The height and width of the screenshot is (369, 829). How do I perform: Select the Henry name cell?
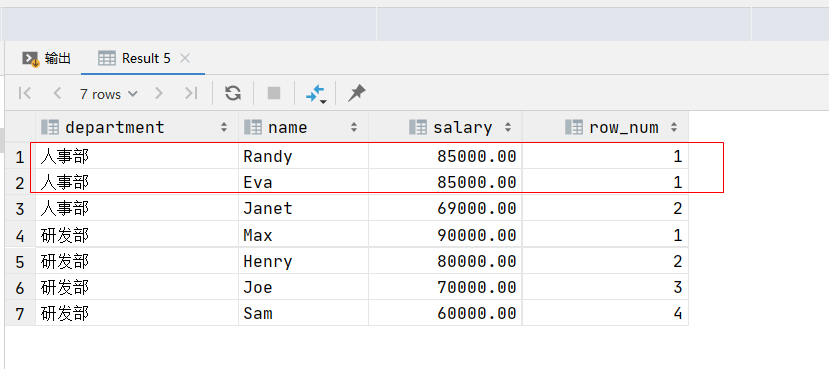tap(303, 261)
